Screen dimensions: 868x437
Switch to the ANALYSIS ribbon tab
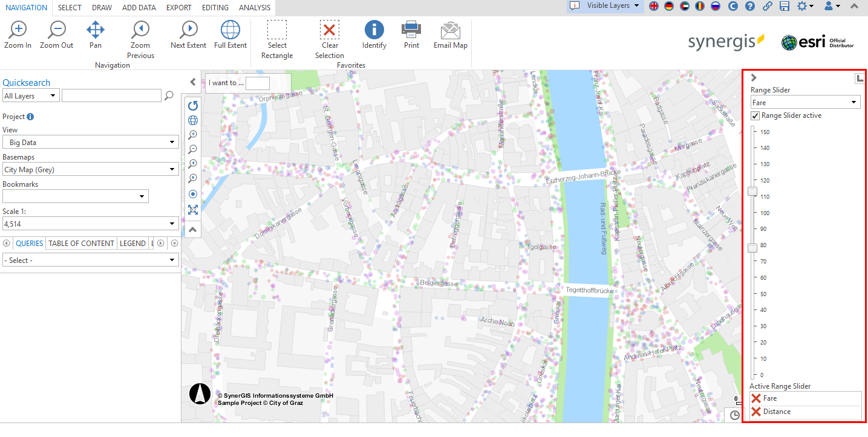[x=254, y=8]
